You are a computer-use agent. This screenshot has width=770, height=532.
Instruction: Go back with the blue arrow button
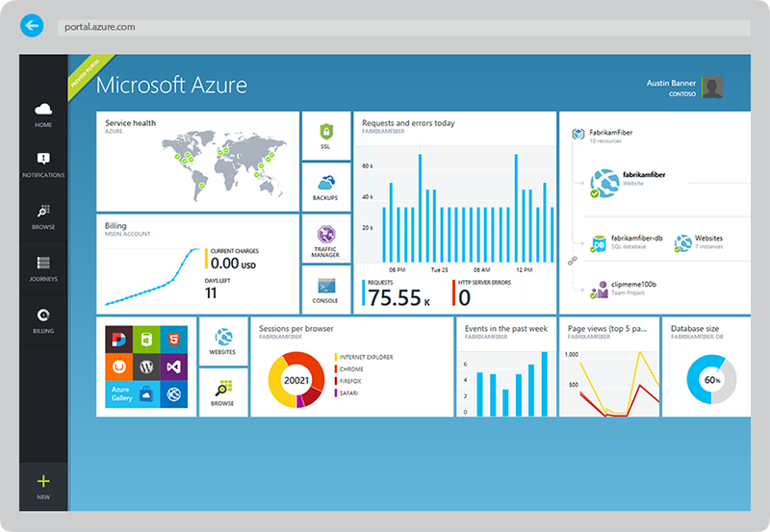click(x=32, y=26)
